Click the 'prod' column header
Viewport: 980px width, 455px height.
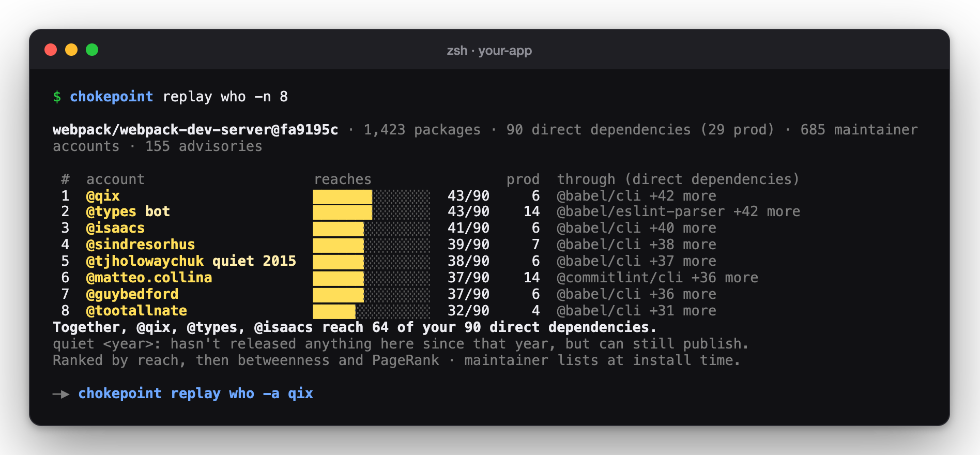[x=523, y=179]
